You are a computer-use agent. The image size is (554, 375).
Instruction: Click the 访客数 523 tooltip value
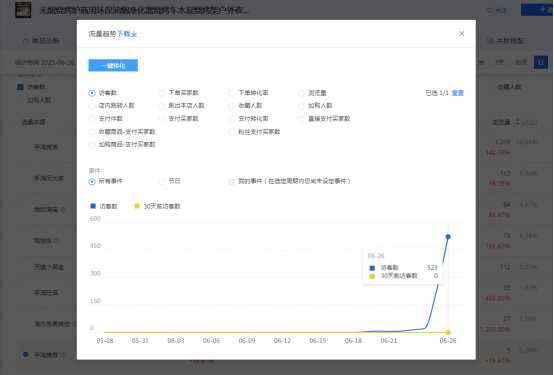432,268
